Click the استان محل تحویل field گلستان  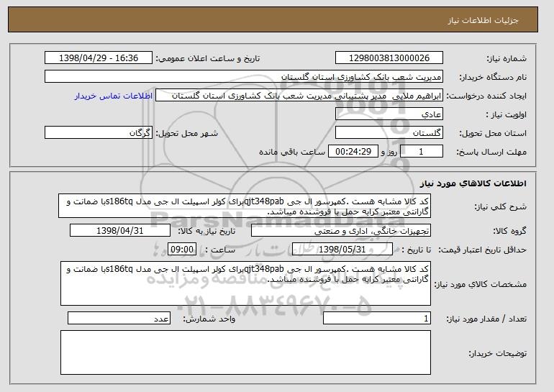[389, 133]
